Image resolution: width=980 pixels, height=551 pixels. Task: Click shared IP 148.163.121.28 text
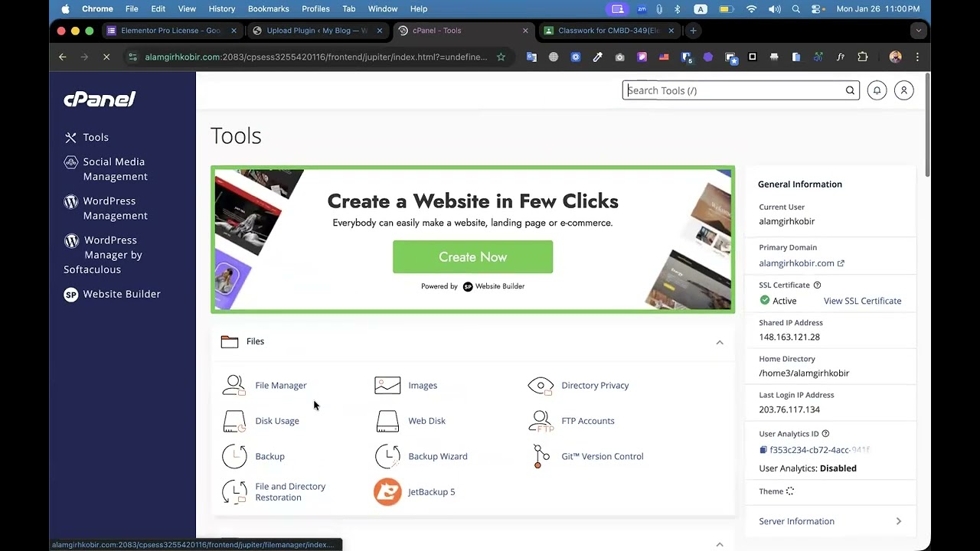[x=789, y=337]
